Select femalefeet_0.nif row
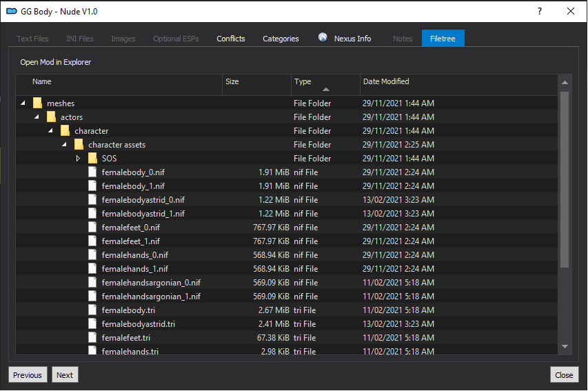This screenshot has width=588, height=391. point(287,228)
